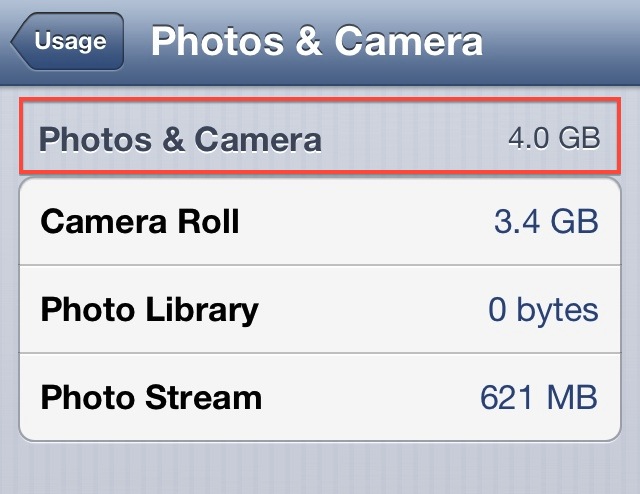Click the pointed arrow tip of Usage button

click(x=17, y=43)
